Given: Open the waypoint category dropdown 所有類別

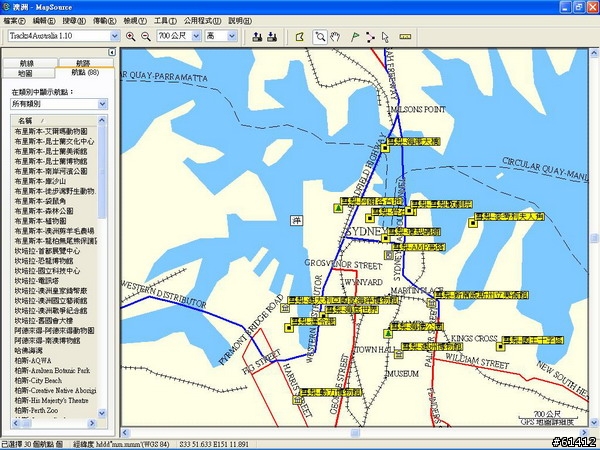Looking at the screenshot, I should (x=102, y=104).
